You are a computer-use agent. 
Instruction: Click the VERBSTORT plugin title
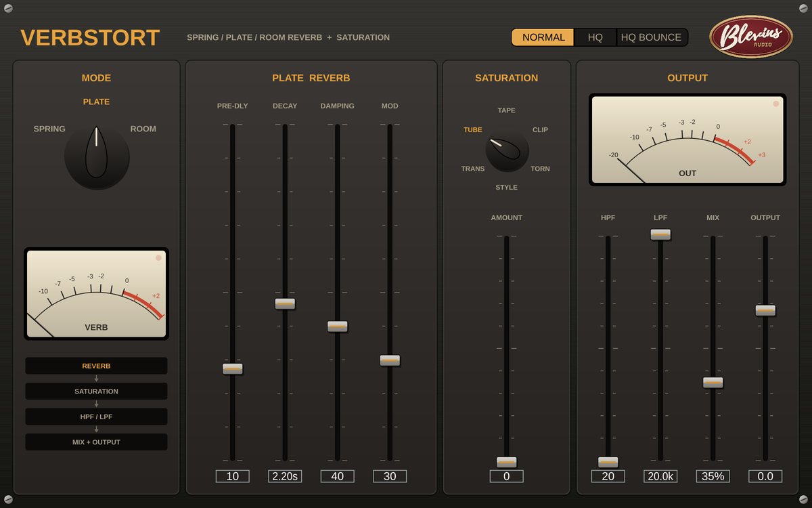click(x=90, y=37)
